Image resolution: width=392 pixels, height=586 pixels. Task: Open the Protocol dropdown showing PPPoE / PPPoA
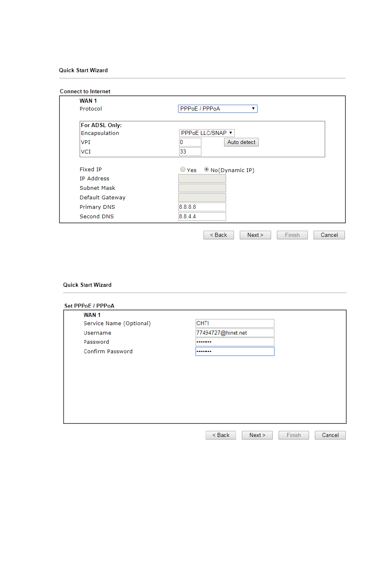[x=218, y=109]
